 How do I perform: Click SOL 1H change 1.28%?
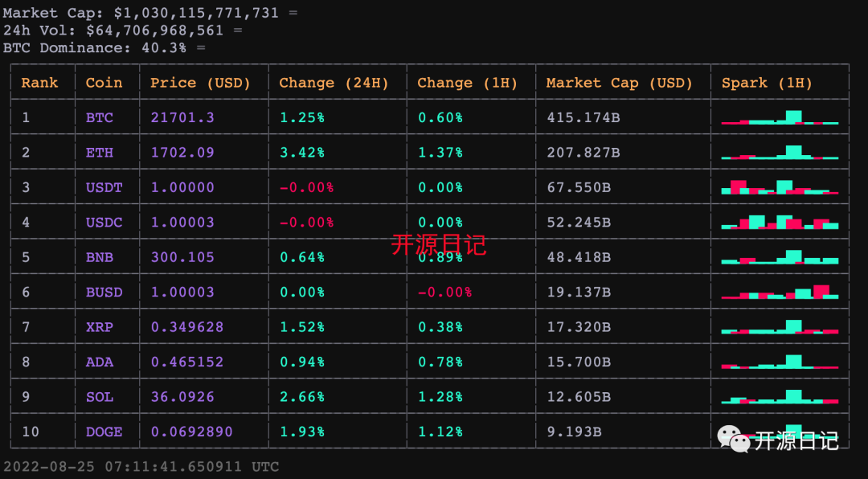[x=440, y=397]
